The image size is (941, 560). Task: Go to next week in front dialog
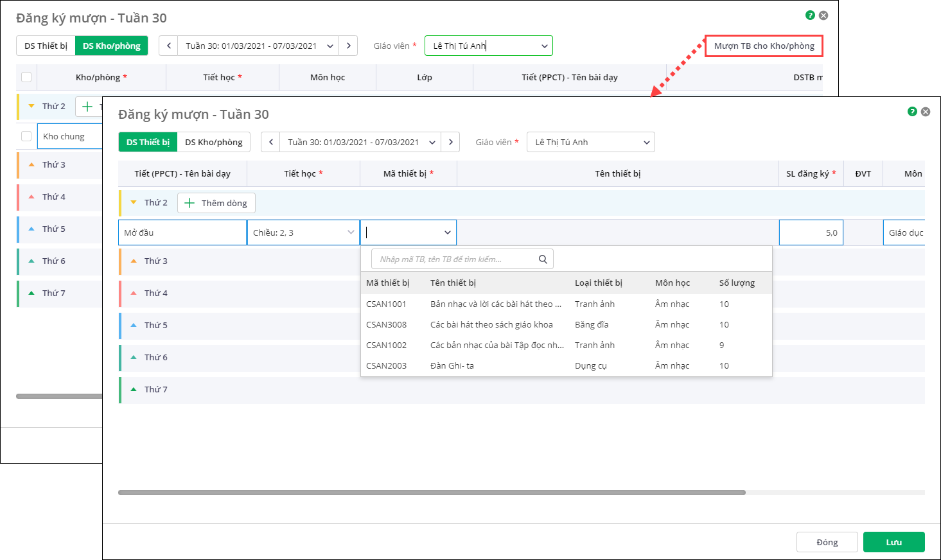pos(451,142)
